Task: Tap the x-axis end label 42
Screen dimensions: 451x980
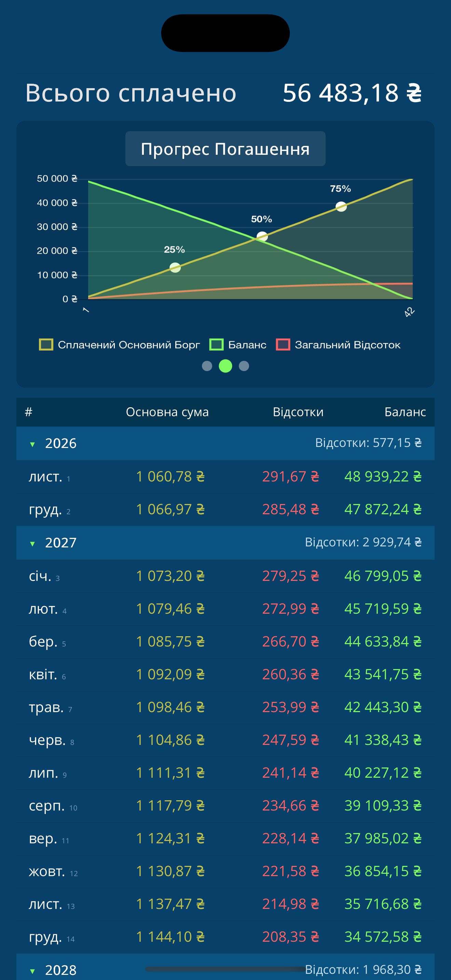Action: [409, 312]
